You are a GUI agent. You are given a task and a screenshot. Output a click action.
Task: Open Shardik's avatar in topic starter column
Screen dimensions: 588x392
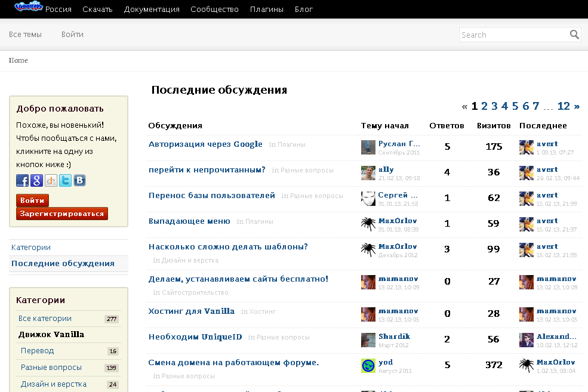tap(368, 340)
